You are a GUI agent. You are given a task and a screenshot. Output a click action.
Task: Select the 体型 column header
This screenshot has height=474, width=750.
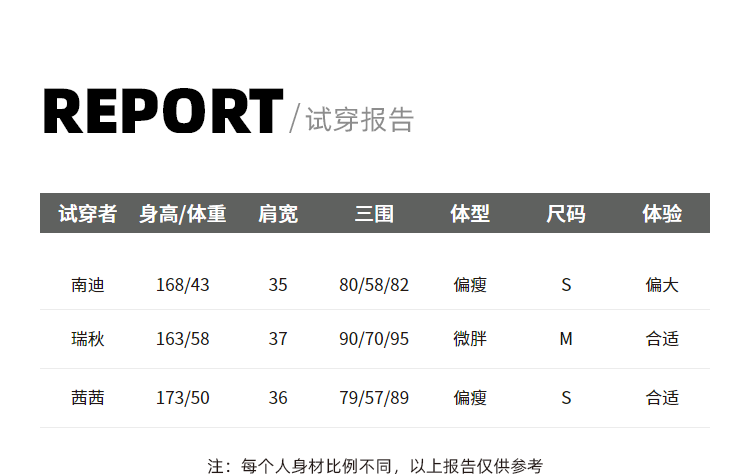coord(470,214)
